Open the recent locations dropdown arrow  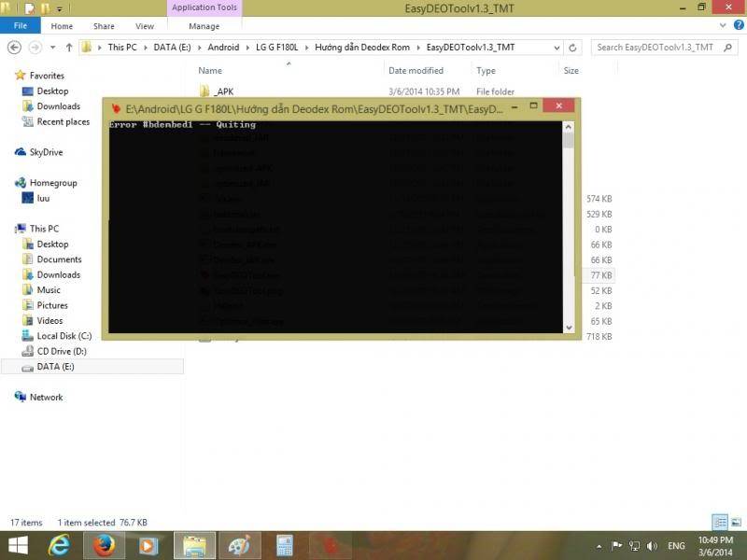pyautogui.click(x=53, y=48)
